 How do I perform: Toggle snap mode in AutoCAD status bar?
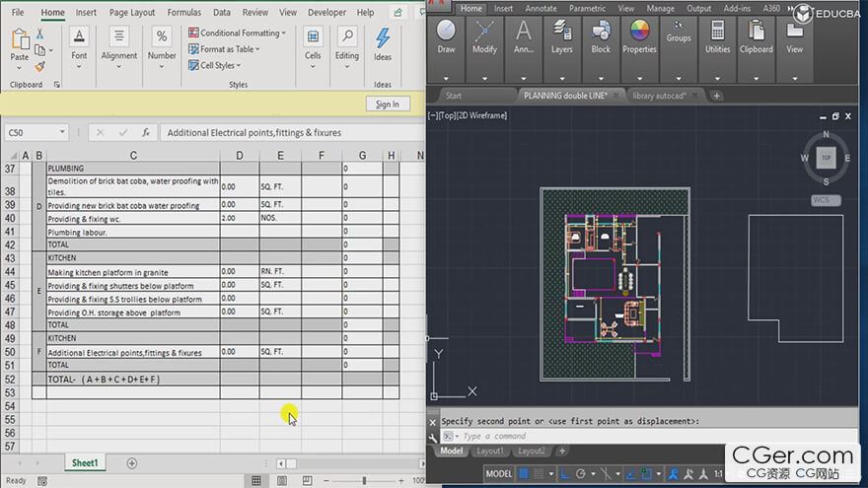pyautogui.click(x=539, y=473)
